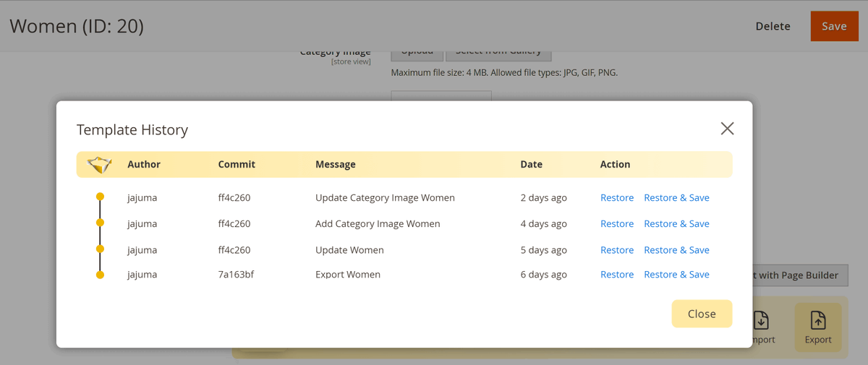868x365 pixels.
Task: Select commit hash in 'Update Category Image Women' row
Action: pyautogui.click(x=234, y=198)
